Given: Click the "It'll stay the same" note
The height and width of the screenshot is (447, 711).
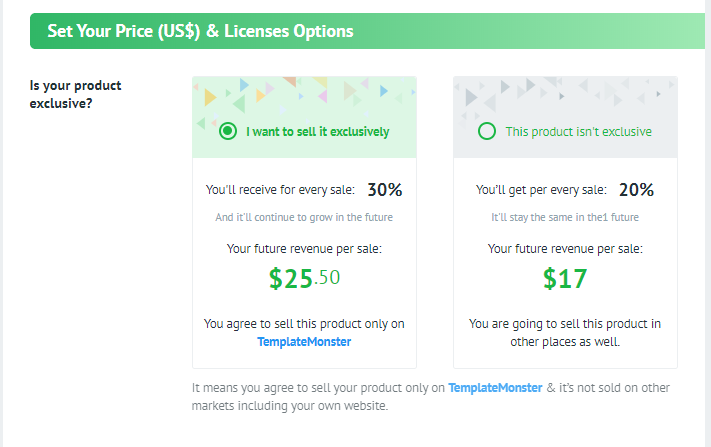Looking at the screenshot, I should 564,217.
